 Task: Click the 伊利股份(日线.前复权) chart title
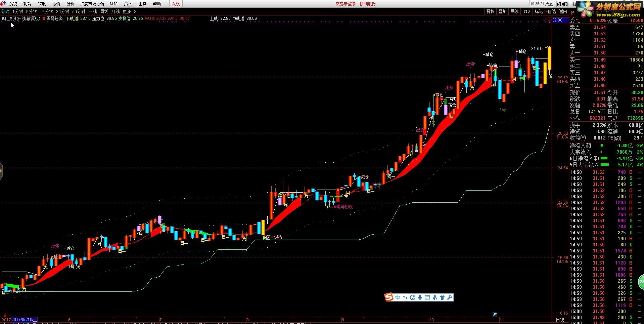[20, 18]
